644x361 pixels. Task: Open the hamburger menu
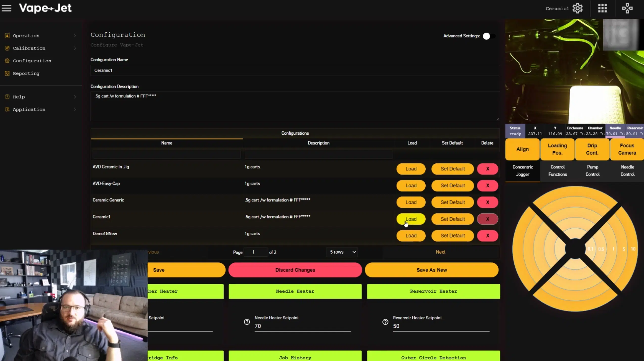(x=7, y=8)
